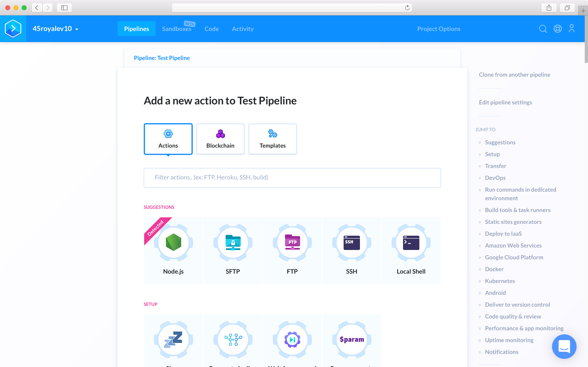Viewport: 588px width, 367px height.
Task: Switch to the Templates tab
Action: point(273,139)
